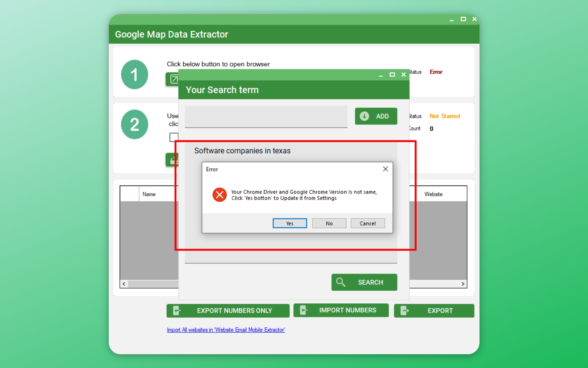Click the Website column header

pyautogui.click(x=433, y=194)
